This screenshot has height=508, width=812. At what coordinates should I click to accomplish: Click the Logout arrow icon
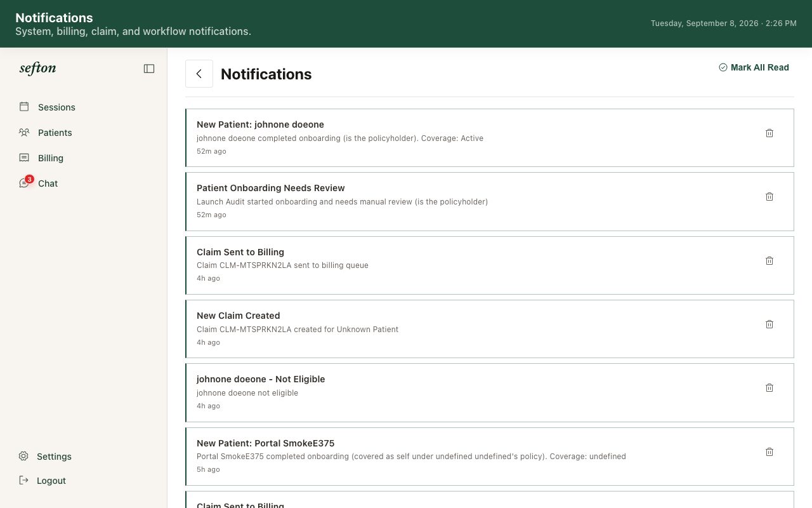pyautogui.click(x=23, y=480)
